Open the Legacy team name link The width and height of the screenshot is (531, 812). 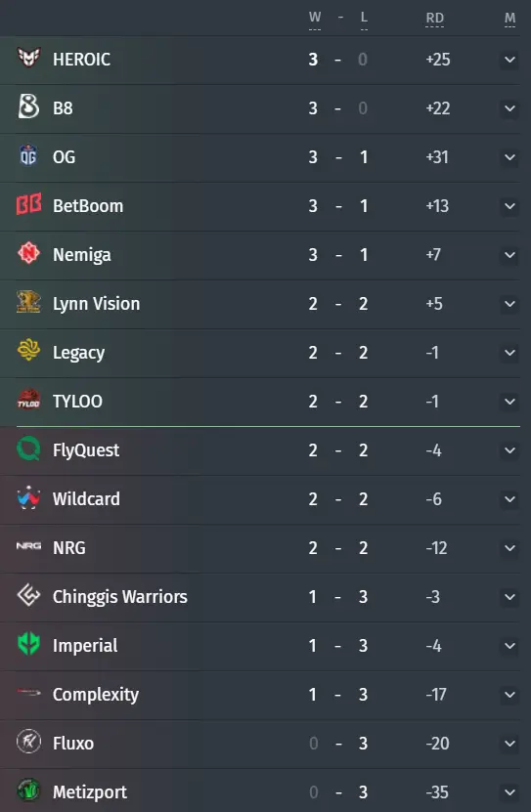tap(79, 353)
